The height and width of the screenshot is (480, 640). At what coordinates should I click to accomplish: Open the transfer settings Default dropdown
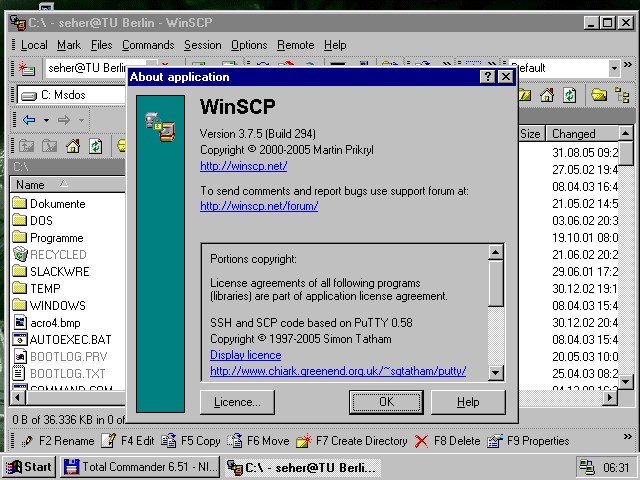pyautogui.click(x=614, y=69)
